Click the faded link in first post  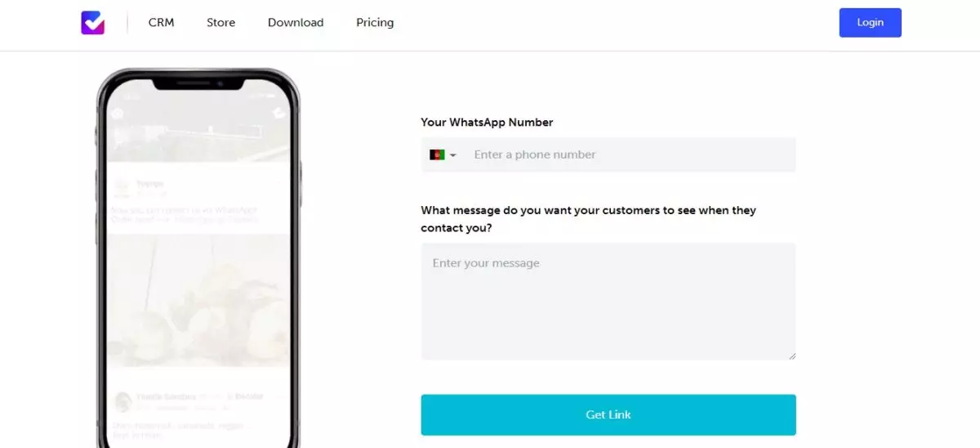[x=225, y=220]
